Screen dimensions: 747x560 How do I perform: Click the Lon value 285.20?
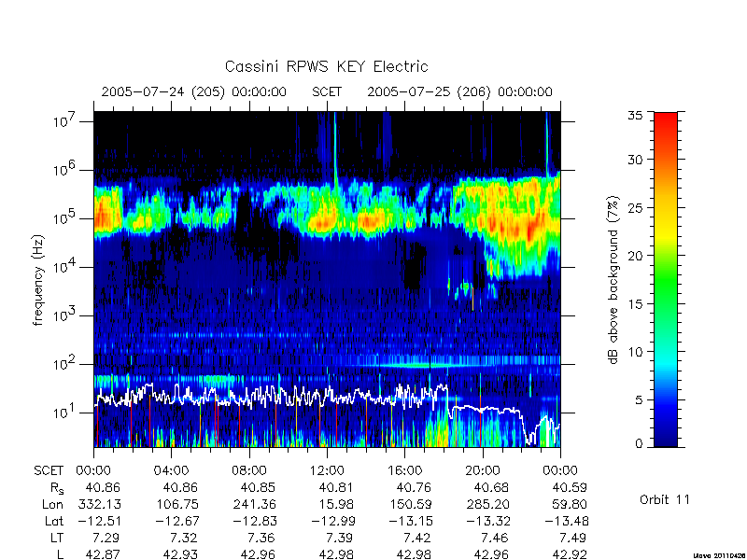pos(486,505)
